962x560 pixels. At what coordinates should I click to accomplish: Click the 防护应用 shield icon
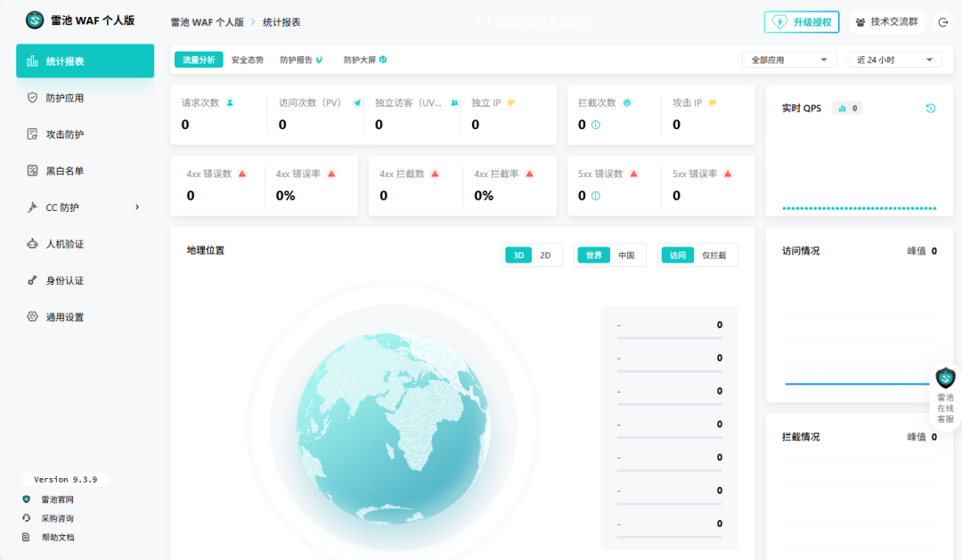(x=33, y=98)
